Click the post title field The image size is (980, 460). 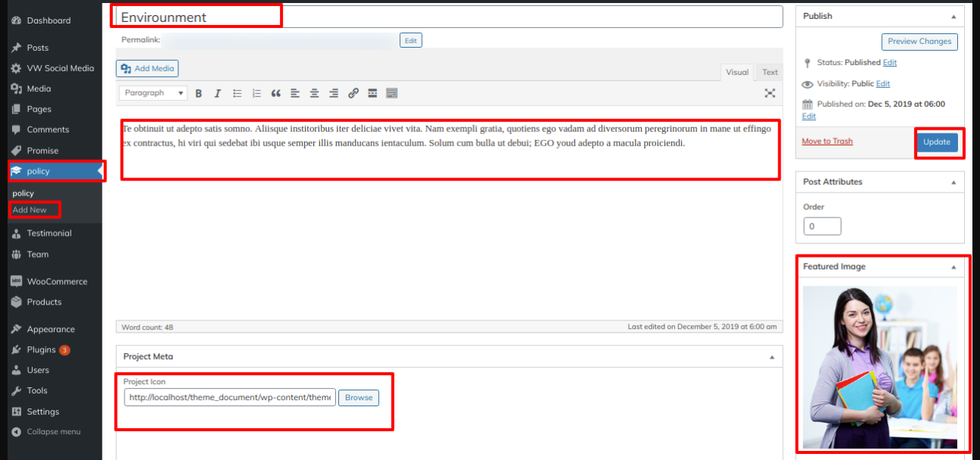click(x=449, y=17)
